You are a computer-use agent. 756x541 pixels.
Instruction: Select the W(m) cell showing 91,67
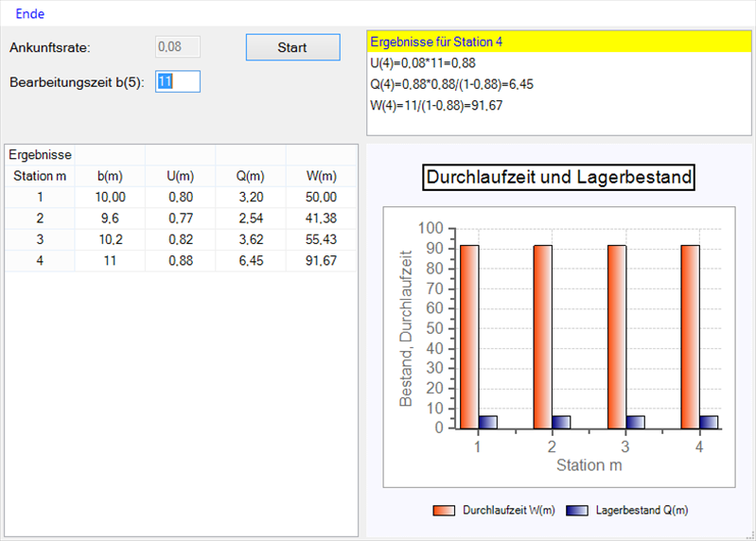click(322, 260)
